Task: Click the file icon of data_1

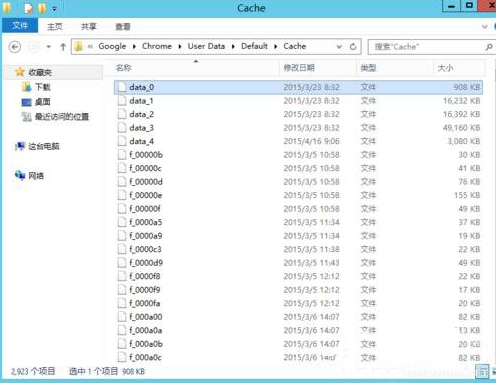Action: [122, 101]
